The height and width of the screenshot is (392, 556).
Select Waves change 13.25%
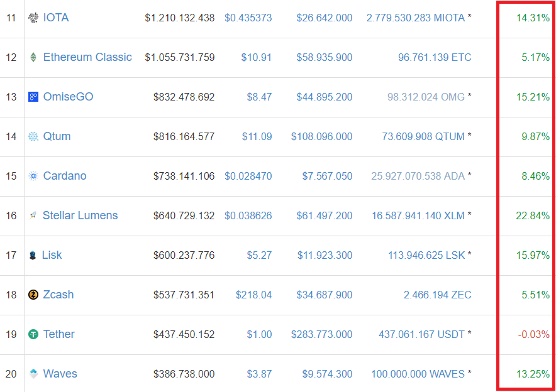tap(533, 374)
